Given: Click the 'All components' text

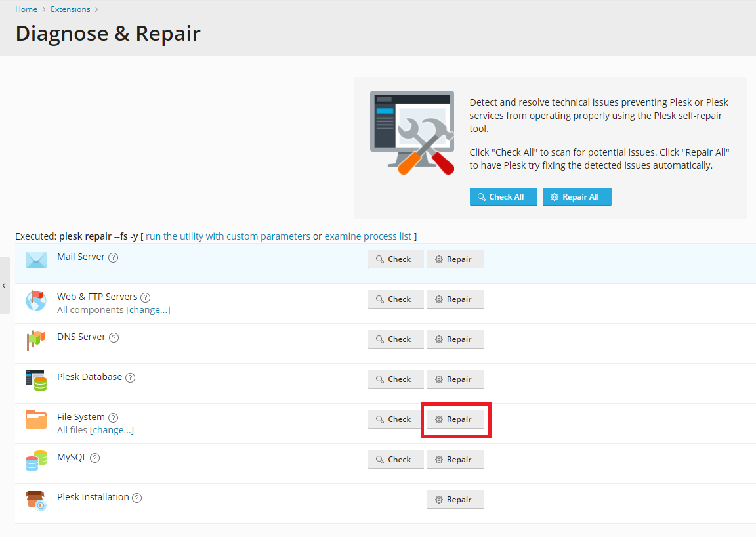Looking at the screenshot, I should [x=90, y=310].
